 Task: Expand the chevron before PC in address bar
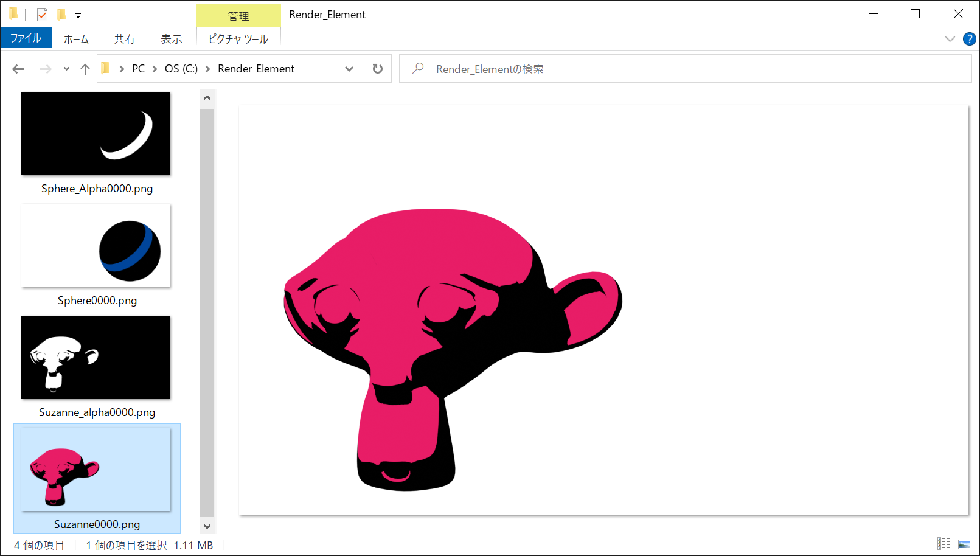(x=122, y=69)
